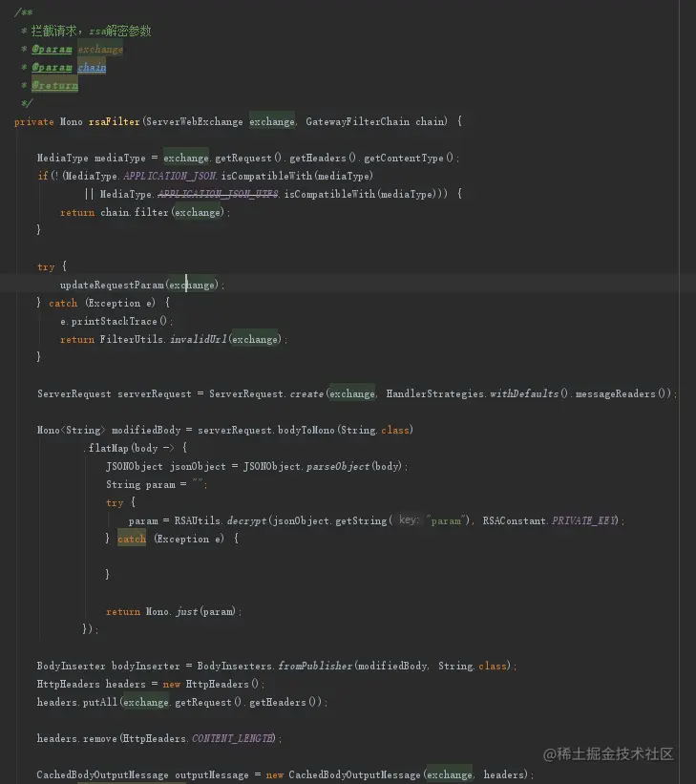Click the mediaType variable declaration

[x=120, y=158]
